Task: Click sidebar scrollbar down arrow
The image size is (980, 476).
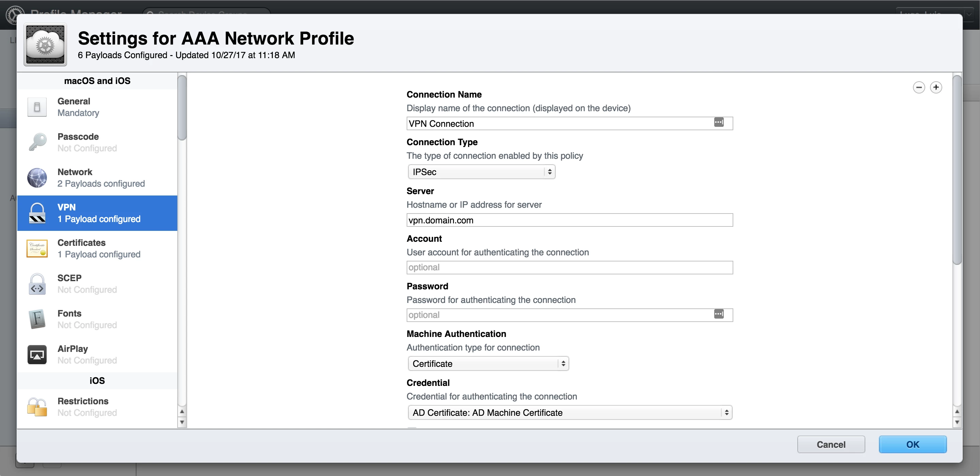Action: point(182,422)
